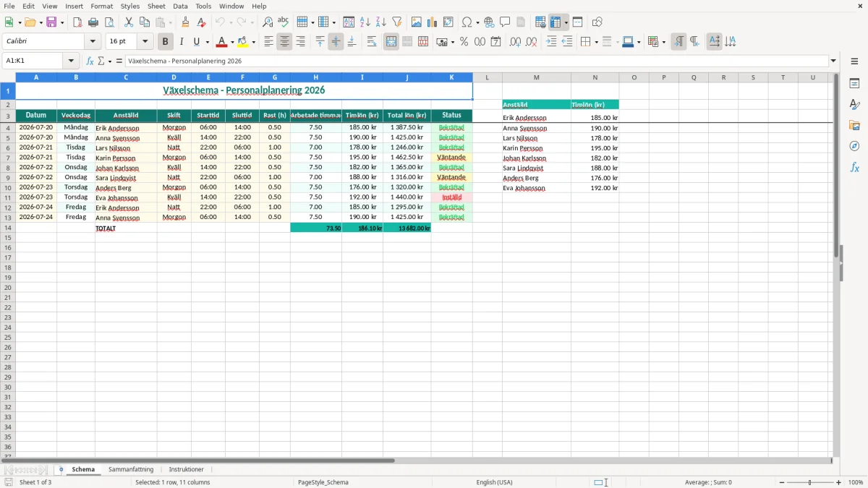Open the sidebar Gallery deck
The width and height of the screenshot is (868, 488).
point(854,126)
